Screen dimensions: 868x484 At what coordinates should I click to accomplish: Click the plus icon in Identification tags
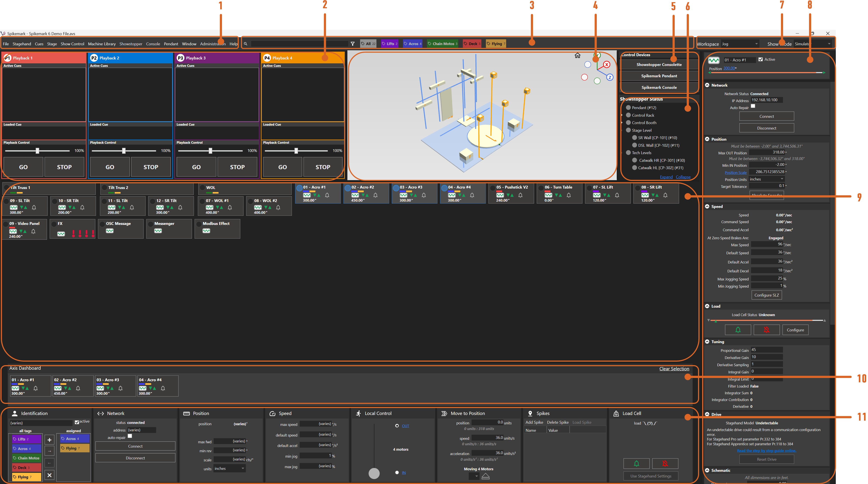point(50,440)
